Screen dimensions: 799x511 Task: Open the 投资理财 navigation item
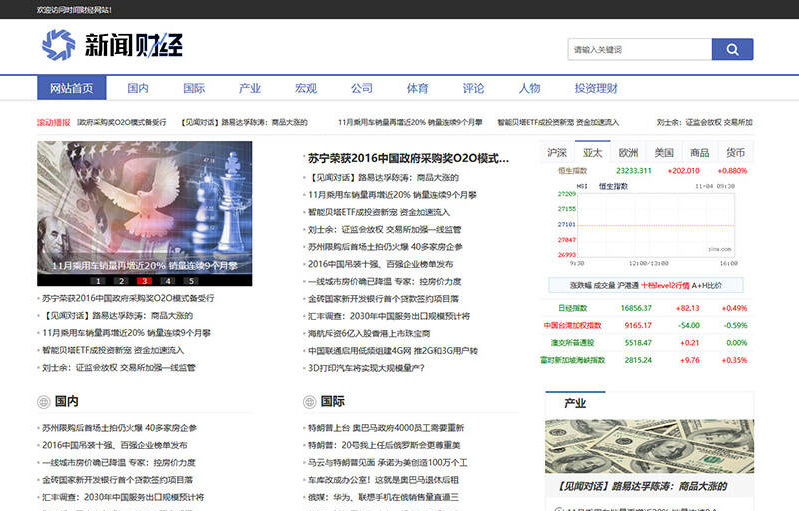click(x=596, y=88)
